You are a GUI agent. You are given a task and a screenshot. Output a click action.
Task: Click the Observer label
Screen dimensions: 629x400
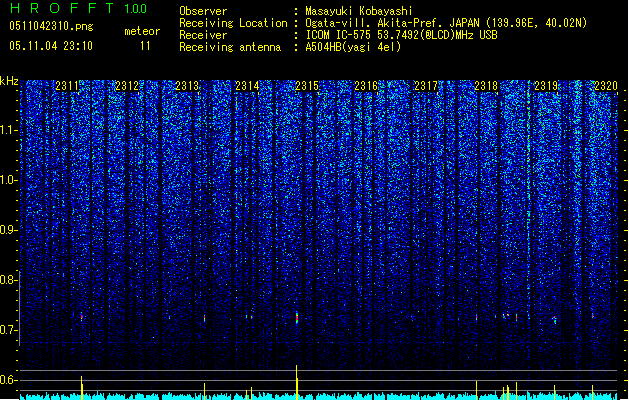[203, 11]
